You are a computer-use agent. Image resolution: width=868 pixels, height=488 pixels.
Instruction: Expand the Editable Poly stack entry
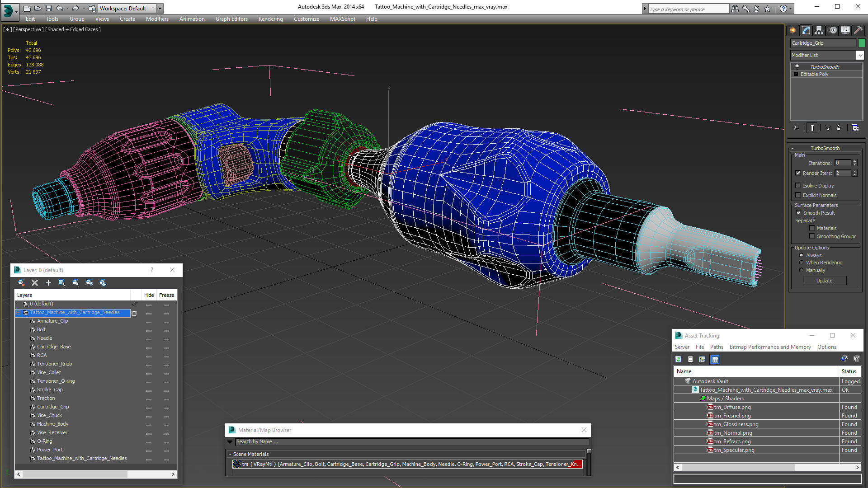click(x=796, y=74)
